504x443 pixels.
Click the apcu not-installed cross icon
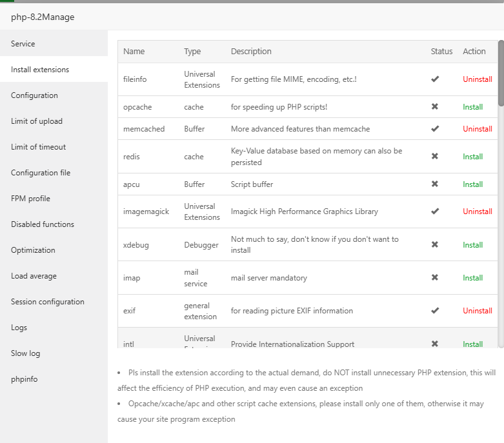pyautogui.click(x=435, y=184)
